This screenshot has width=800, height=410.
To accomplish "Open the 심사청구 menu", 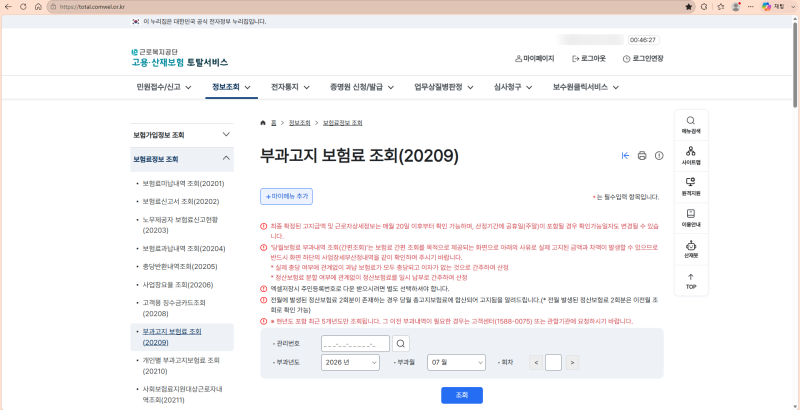I will tap(513, 87).
